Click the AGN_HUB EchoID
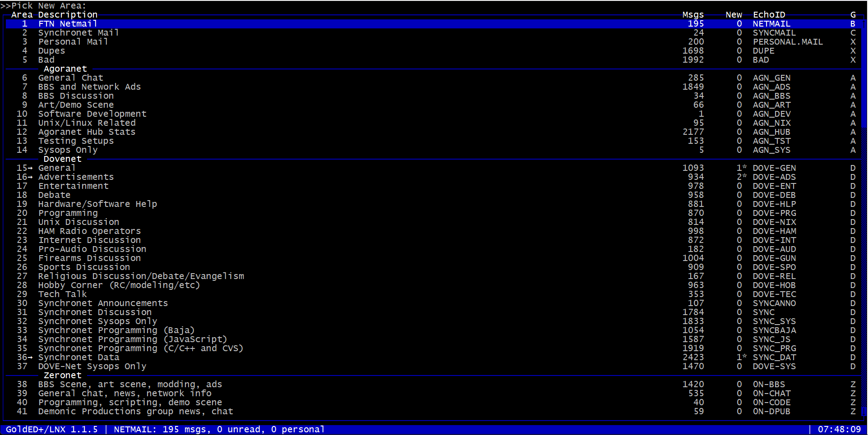This screenshot has width=868, height=435. tap(771, 132)
